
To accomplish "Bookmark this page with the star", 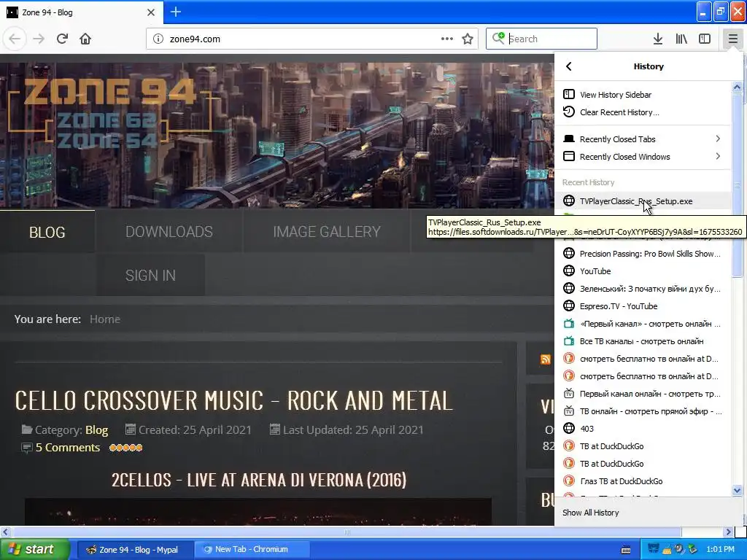I will 468,39.
